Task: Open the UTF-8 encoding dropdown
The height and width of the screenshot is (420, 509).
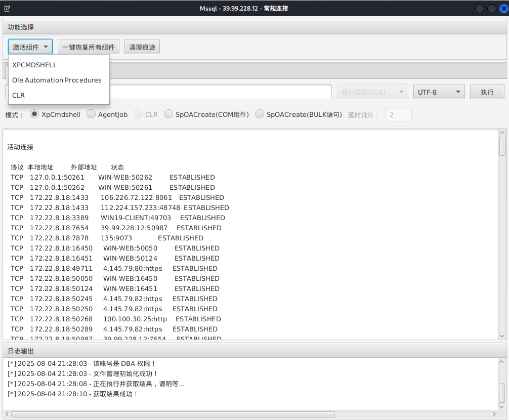Action: point(439,92)
